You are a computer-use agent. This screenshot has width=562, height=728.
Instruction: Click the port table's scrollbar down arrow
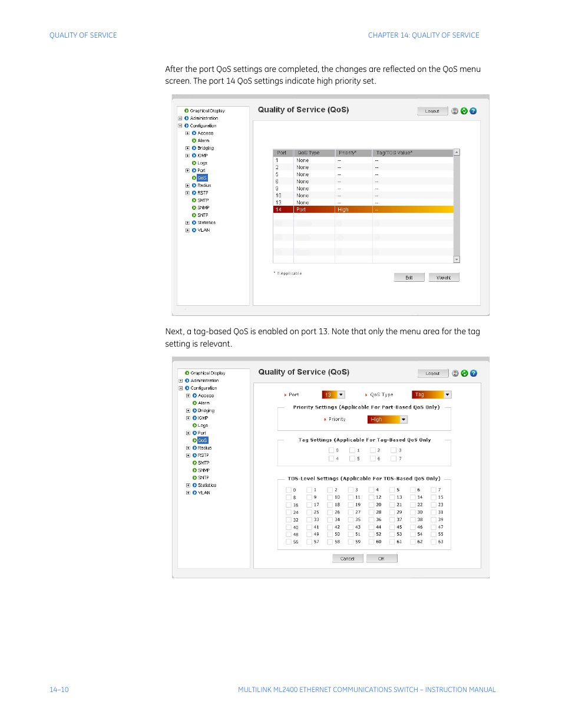(457, 259)
